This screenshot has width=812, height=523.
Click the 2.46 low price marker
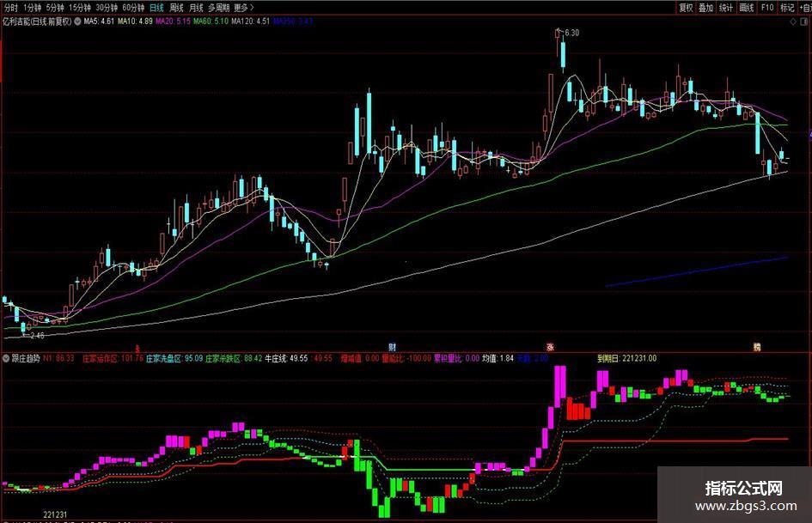tap(37, 336)
